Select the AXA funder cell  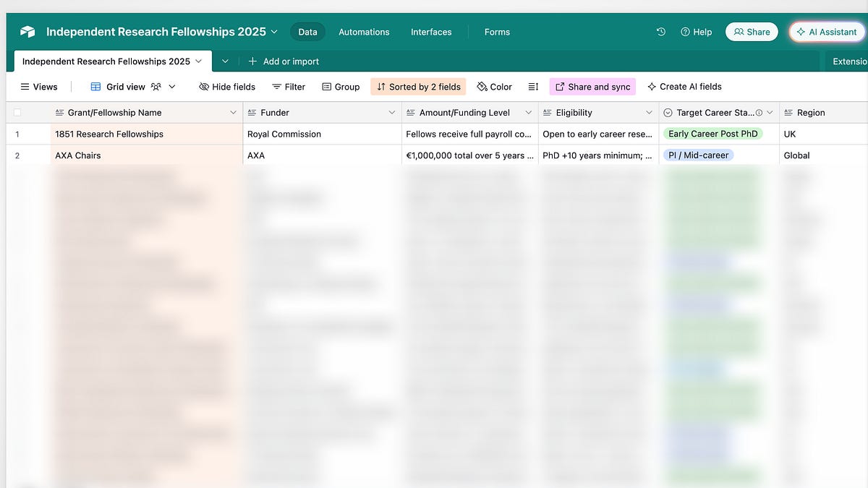click(322, 155)
